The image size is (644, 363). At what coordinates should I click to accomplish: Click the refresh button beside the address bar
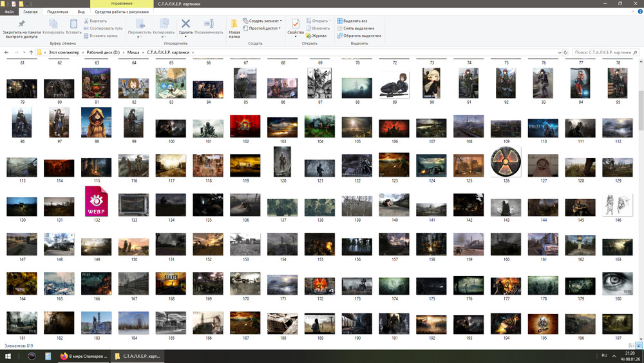564,52
